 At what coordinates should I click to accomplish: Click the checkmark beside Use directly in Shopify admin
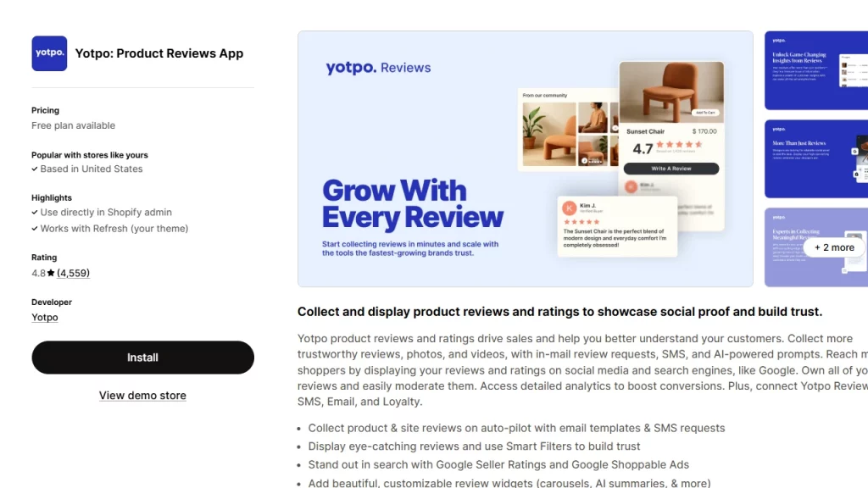click(35, 212)
